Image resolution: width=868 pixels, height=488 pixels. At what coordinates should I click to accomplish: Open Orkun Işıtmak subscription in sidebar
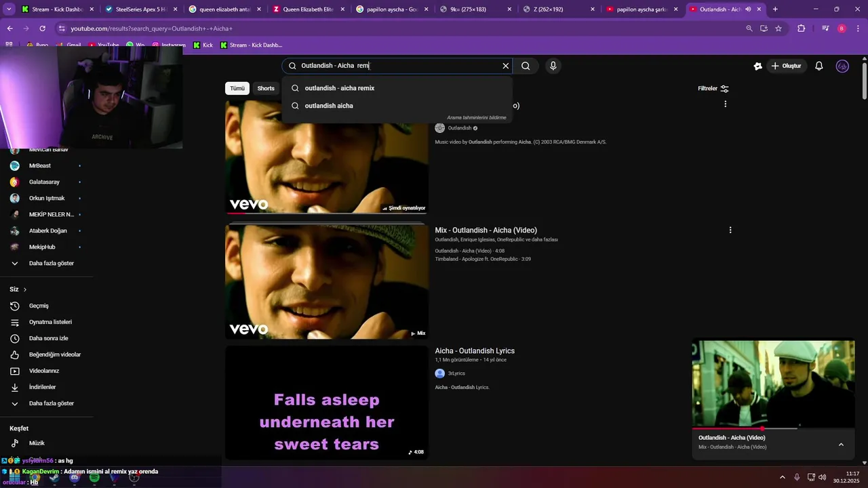click(x=46, y=198)
